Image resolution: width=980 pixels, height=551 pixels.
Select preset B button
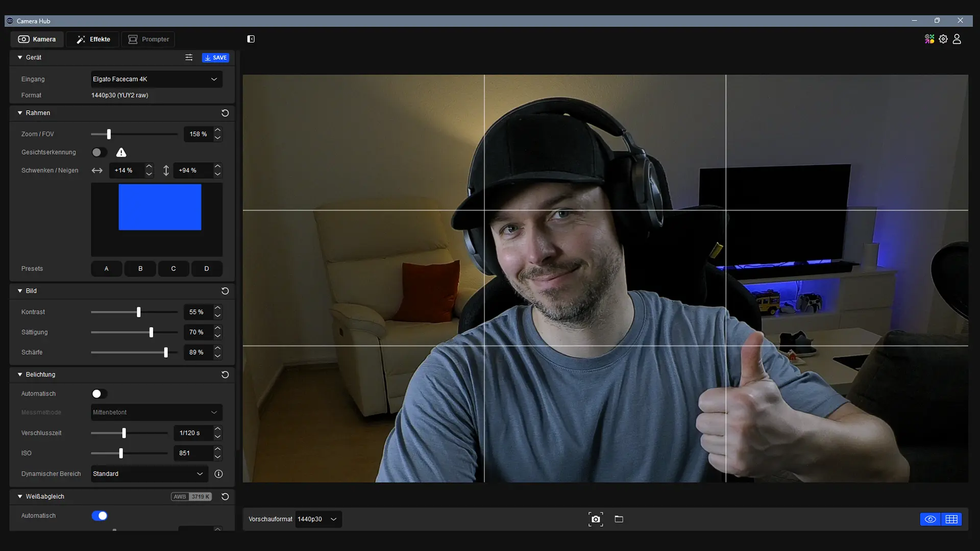tap(140, 268)
